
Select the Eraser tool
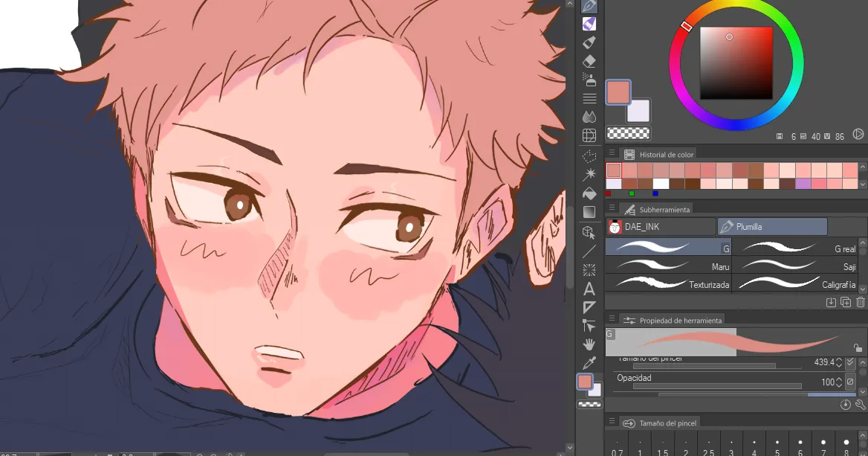(589, 60)
